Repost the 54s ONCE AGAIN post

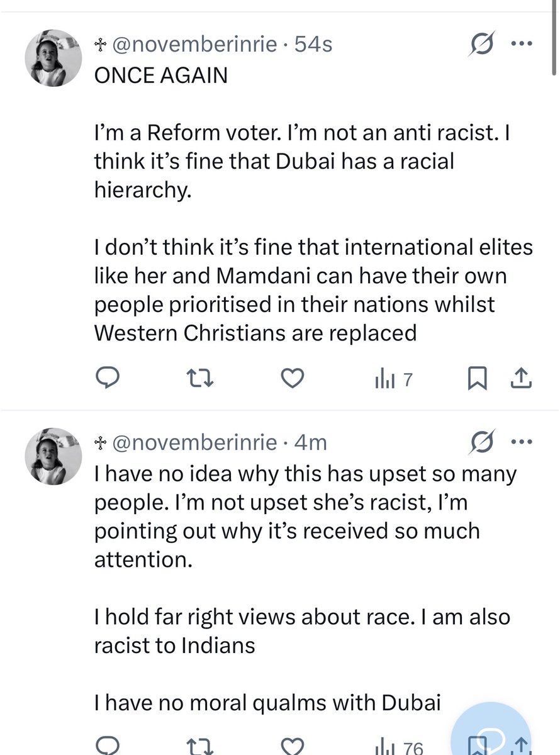point(199,378)
